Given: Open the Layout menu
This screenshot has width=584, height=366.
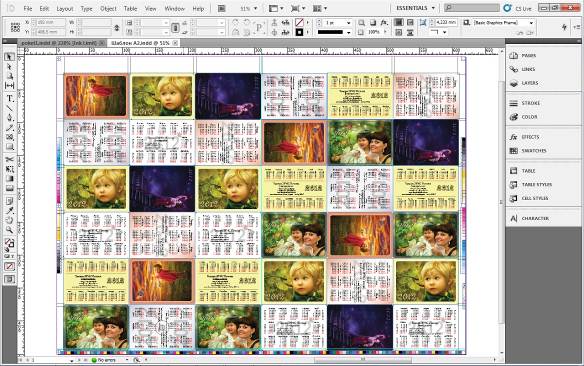Looking at the screenshot, I should click(x=65, y=8).
